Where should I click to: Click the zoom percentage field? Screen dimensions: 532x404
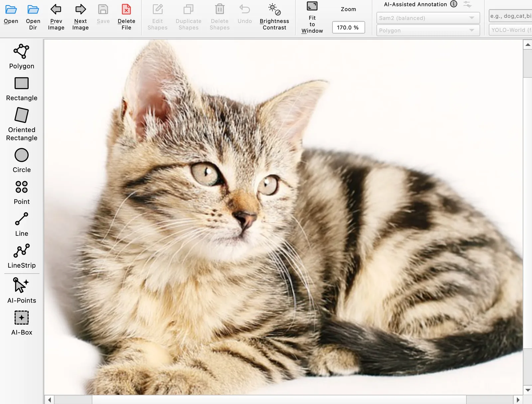(348, 27)
